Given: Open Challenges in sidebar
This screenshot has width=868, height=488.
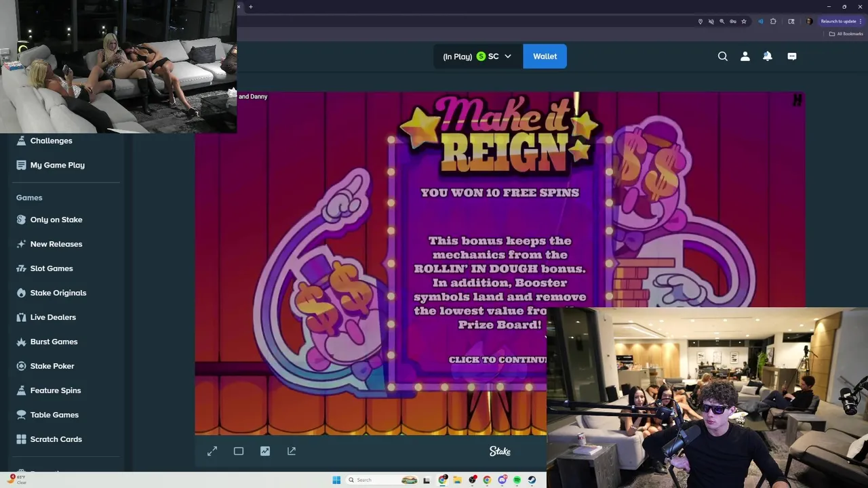Looking at the screenshot, I should pos(51,140).
